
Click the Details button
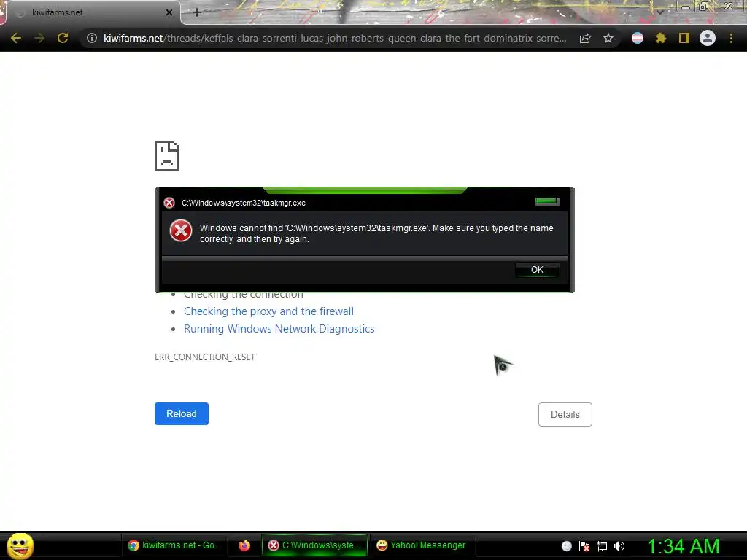click(565, 414)
